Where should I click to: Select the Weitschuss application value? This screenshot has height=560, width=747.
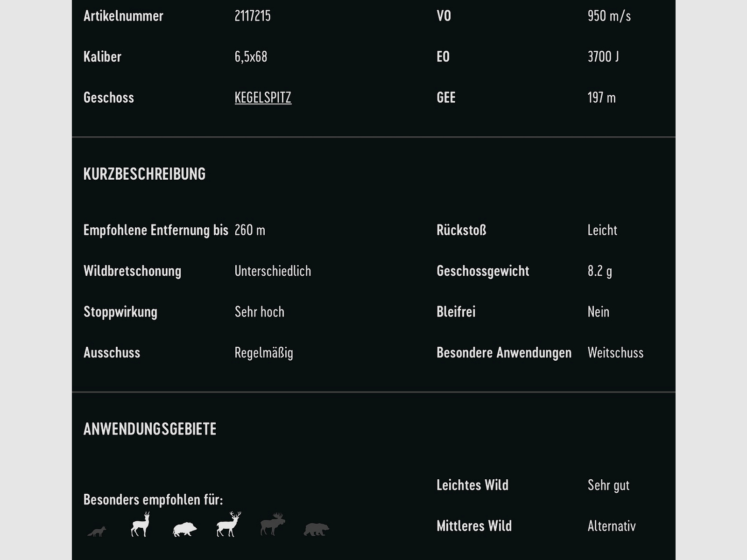coord(615,353)
